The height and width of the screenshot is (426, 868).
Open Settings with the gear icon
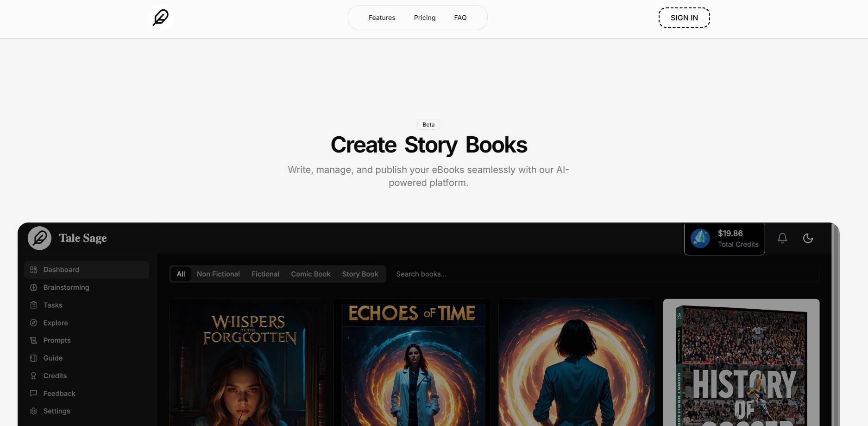56,411
